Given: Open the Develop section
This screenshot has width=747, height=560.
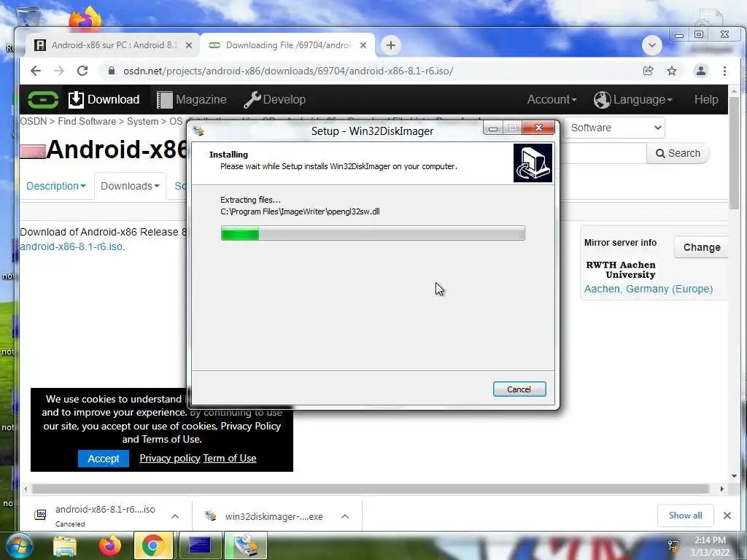Looking at the screenshot, I should 274,99.
